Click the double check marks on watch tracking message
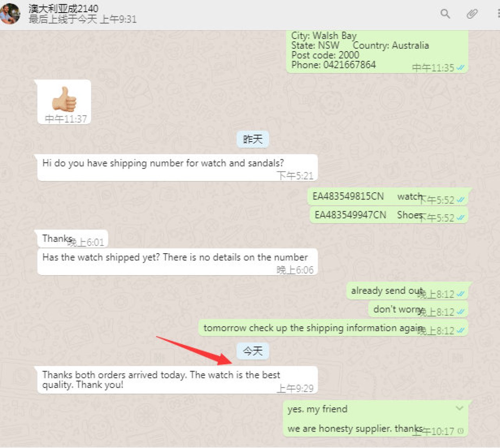This screenshot has width=500, height=448. click(x=461, y=200)
